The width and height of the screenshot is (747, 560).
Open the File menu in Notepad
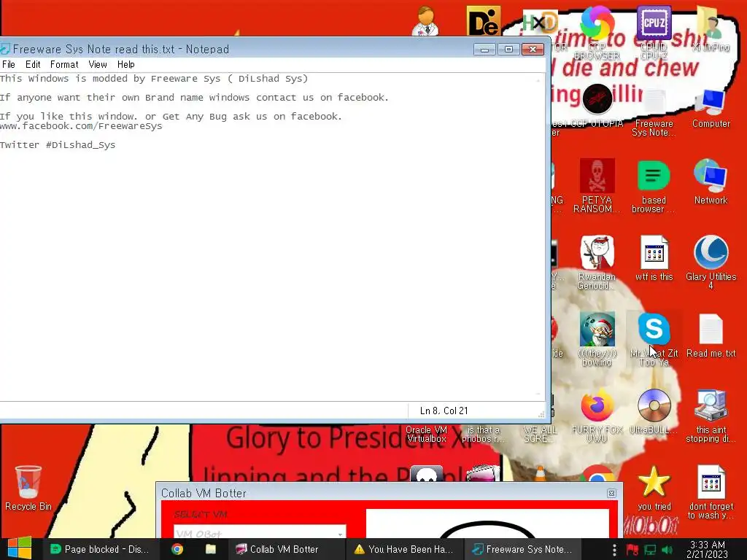9,64
